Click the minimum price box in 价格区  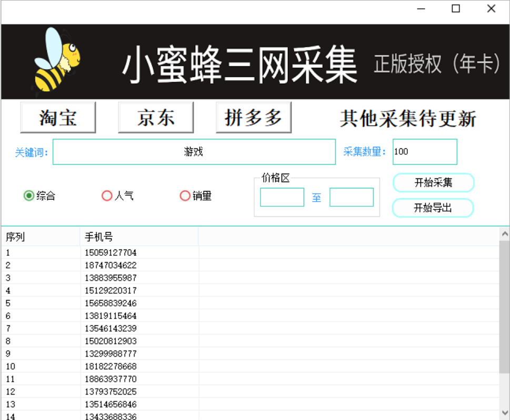[282, 197]
